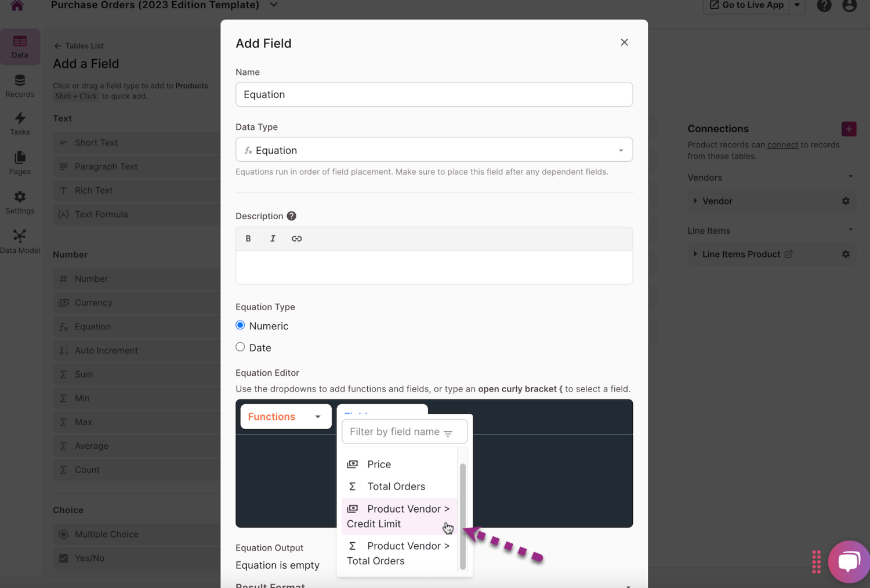Viewport: 870px width, 588px height.
Task: Open Tasks in the left sidebar
Action: (20, 124)
